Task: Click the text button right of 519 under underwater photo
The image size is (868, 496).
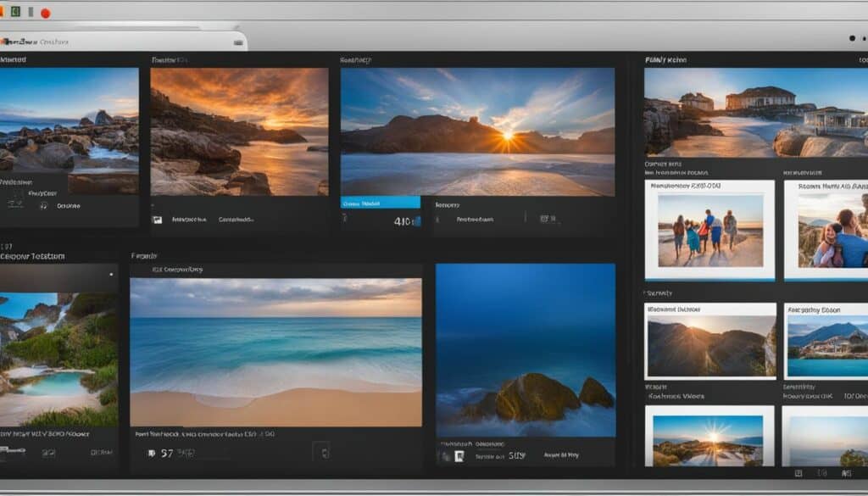Action: 563,456
